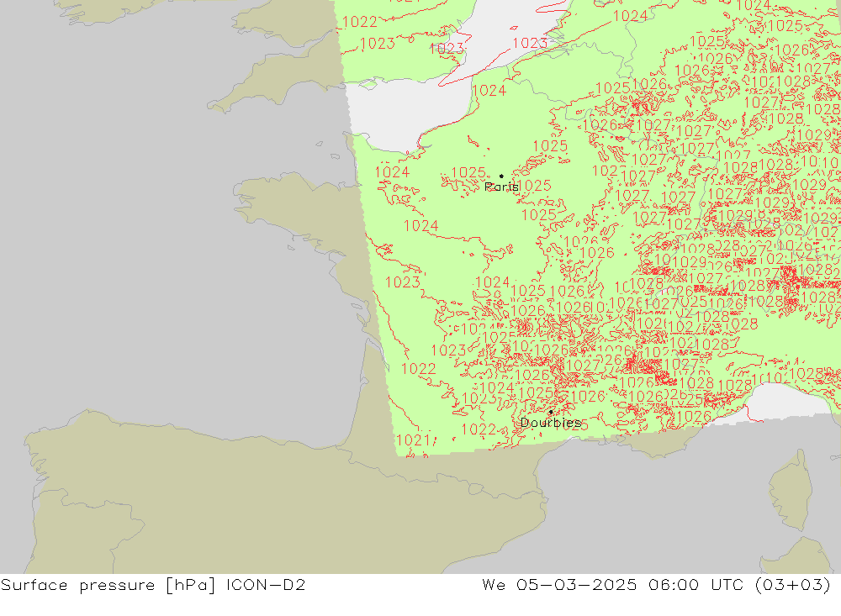Click the 'Surface pressure [hPa] ICON-D2' caption
Screen dimensions: 841x616
point(153,585)
